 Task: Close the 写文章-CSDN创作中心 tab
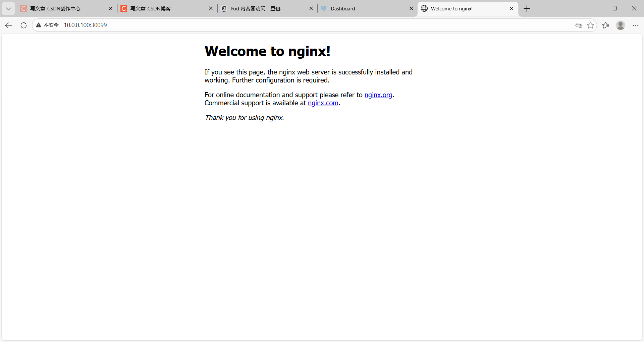tap(111, 9)
